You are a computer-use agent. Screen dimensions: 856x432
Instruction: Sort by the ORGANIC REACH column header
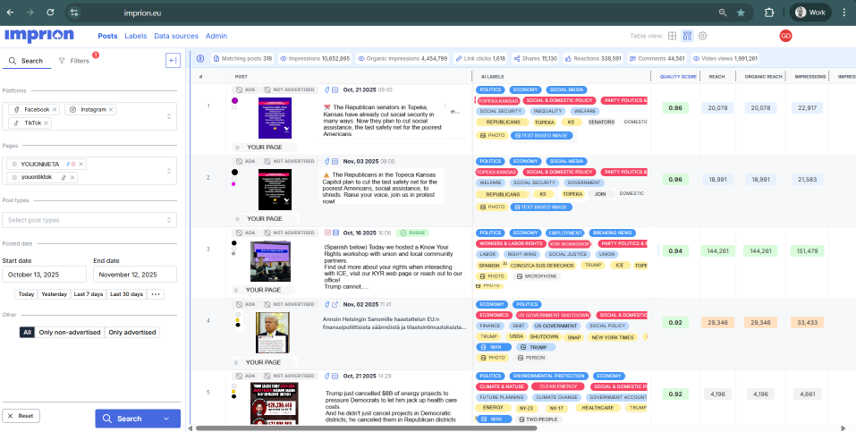763,77
